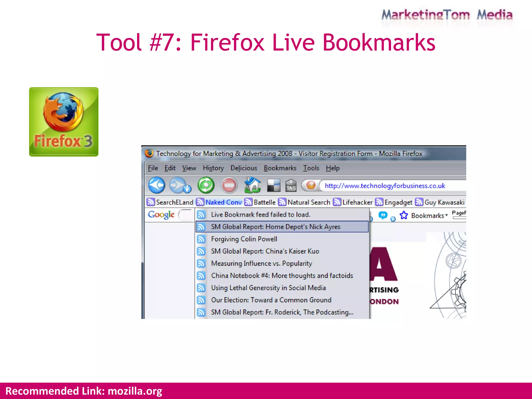Click the blue star Bookmarks icon
Image resolution: width=532 pixels, height=399 pixels.
click(404, 215)
